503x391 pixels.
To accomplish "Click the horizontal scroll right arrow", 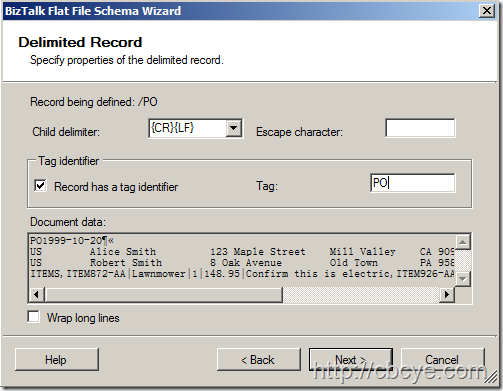I will tap(447, 294).
